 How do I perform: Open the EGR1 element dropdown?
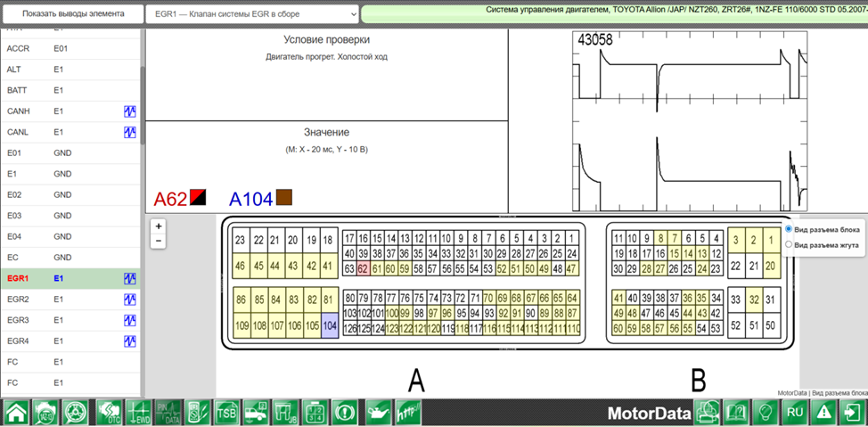252,14
